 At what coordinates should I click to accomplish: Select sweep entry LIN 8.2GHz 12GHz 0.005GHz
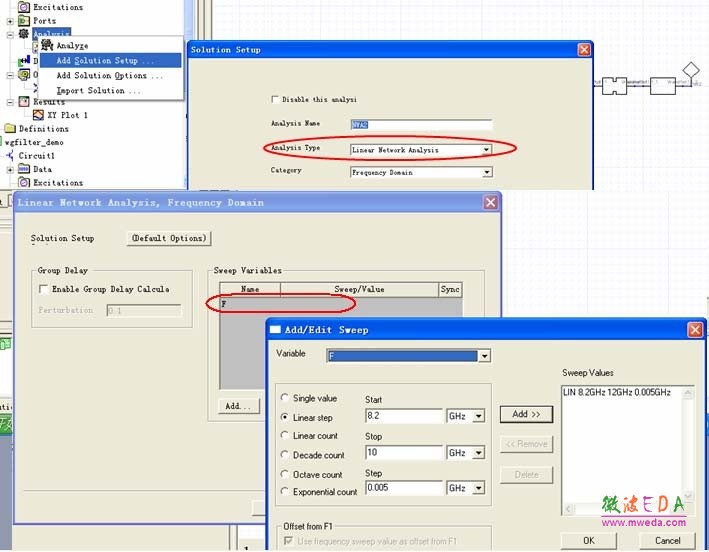tap(617, 392)
